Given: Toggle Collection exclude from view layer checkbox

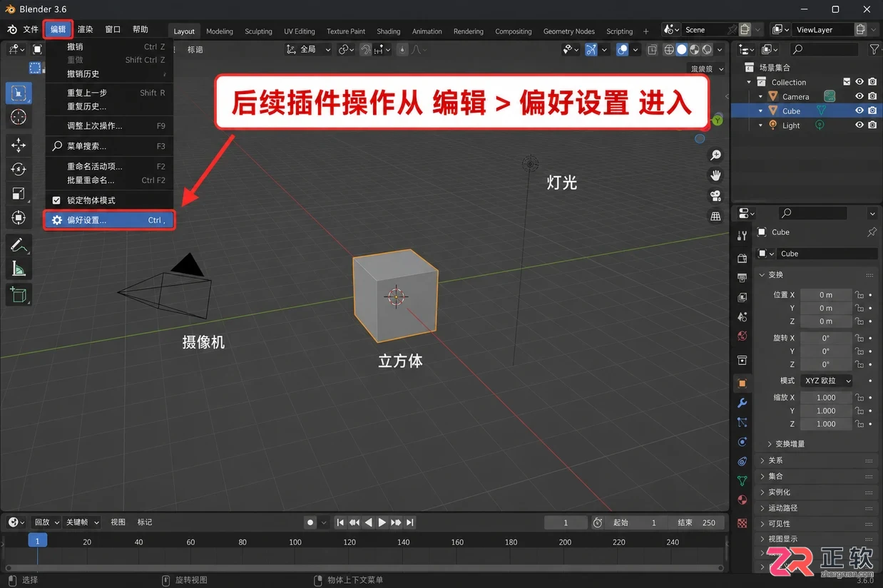Looking at the screenshot, I should tap(847, 82).
